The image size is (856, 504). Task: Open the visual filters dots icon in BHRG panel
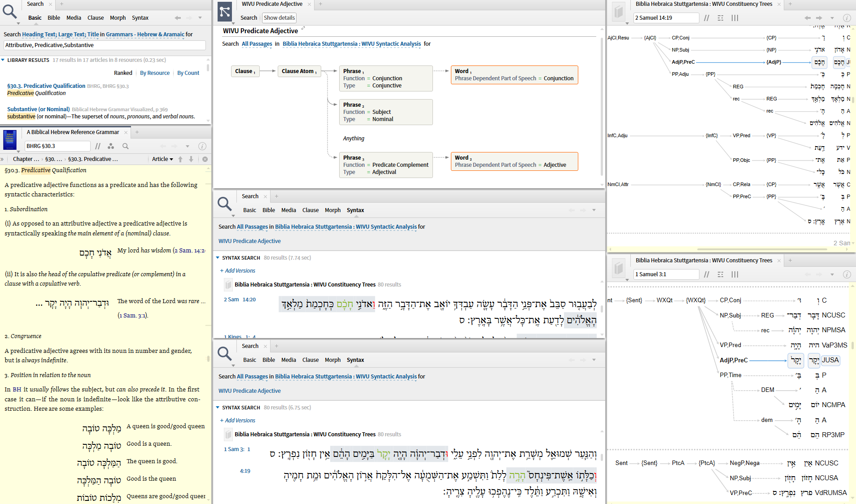111,146
